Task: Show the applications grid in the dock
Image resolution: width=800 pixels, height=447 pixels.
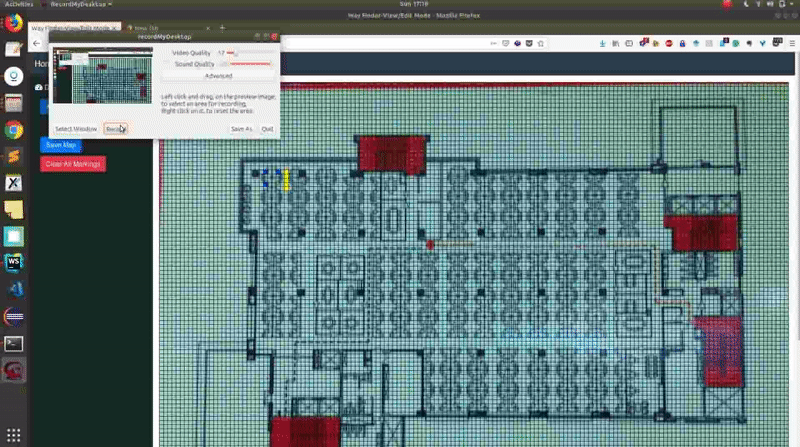Action: [14, 433]
